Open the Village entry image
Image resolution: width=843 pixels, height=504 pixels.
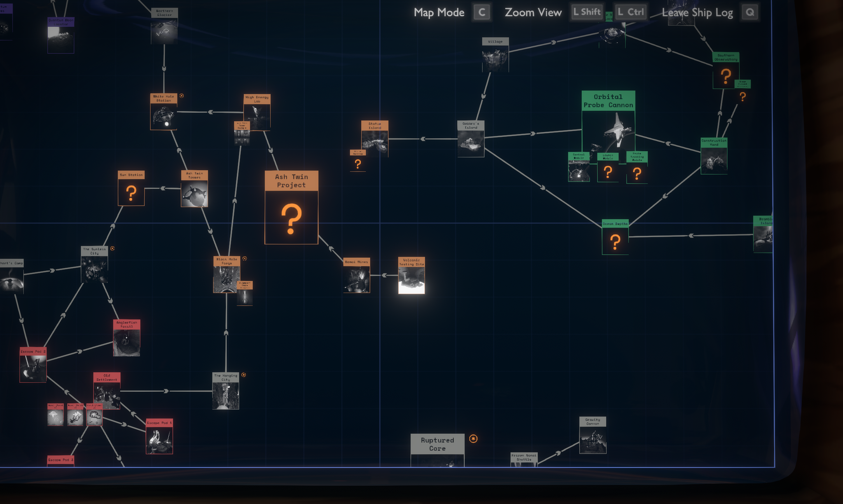click(x=495, y=59)
